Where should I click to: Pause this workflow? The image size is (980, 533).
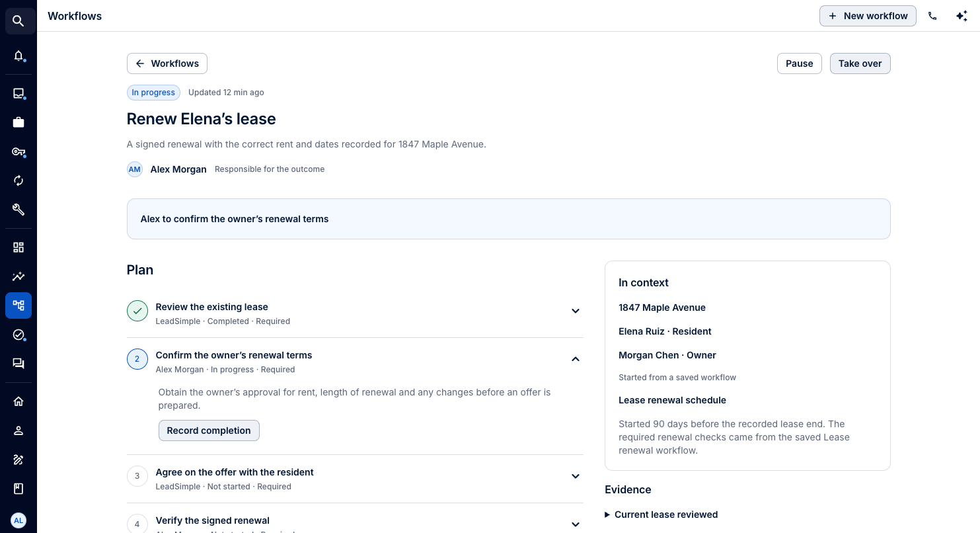tap(800, 63)
